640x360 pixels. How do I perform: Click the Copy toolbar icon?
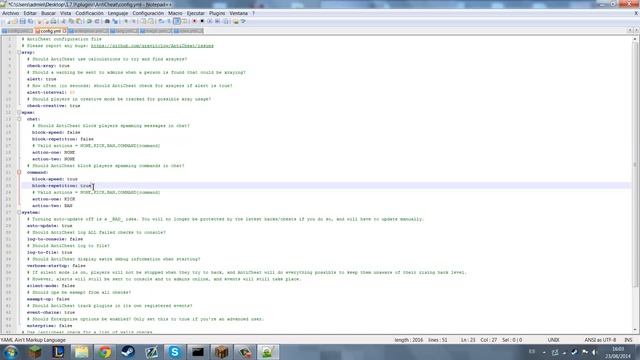71,21
